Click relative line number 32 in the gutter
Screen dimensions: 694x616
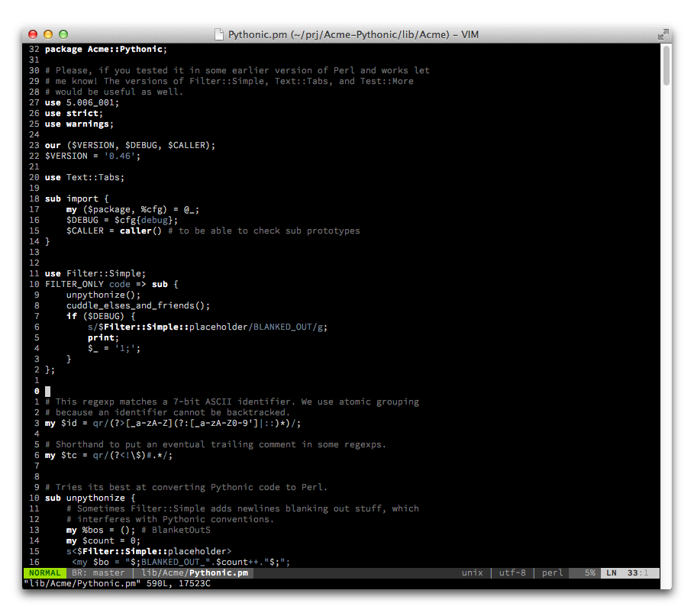(x=34, y=49)
